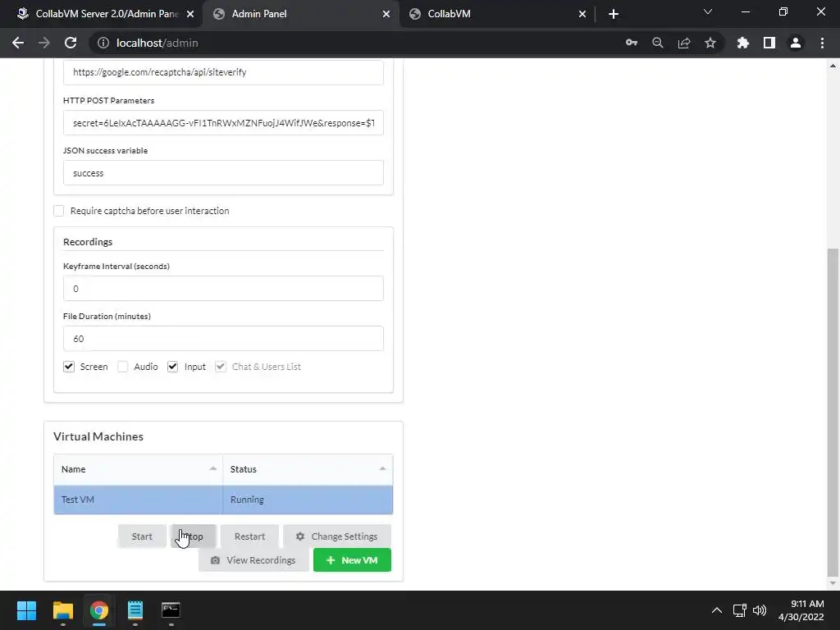Open saved passwords key icon

pos(632,43)
